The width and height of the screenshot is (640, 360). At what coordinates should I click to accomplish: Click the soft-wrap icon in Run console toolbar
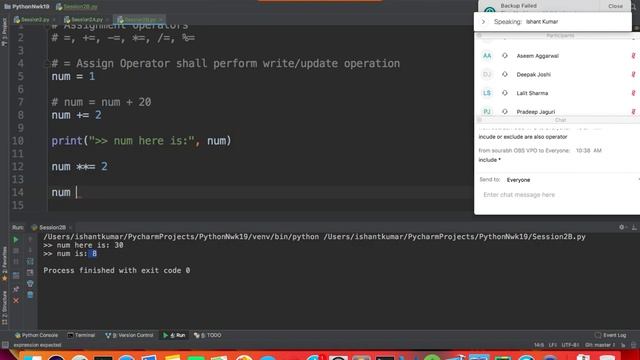(30, 261)
